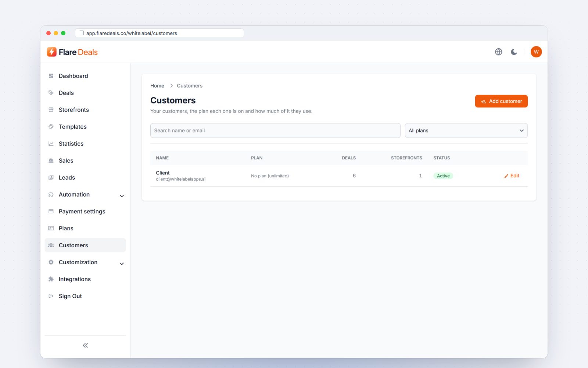Click the DEALS column header
588x368 pixels.
[349, 158]
